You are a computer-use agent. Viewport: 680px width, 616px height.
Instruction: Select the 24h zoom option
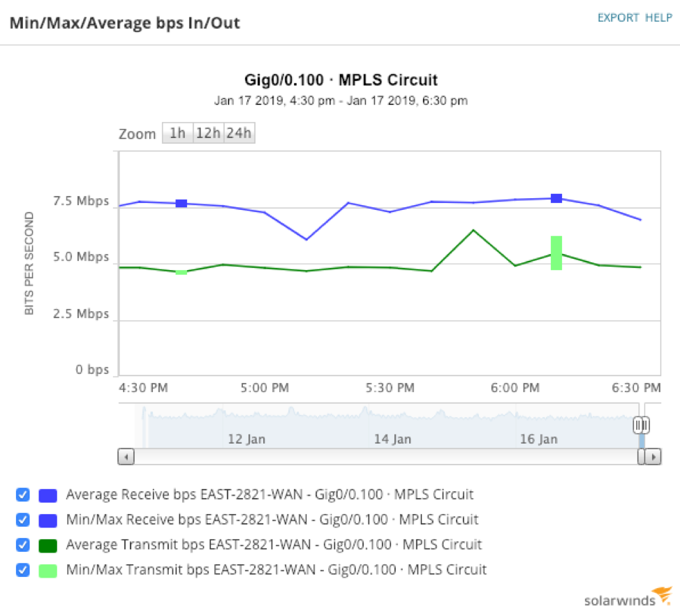(x=239, y=133)
